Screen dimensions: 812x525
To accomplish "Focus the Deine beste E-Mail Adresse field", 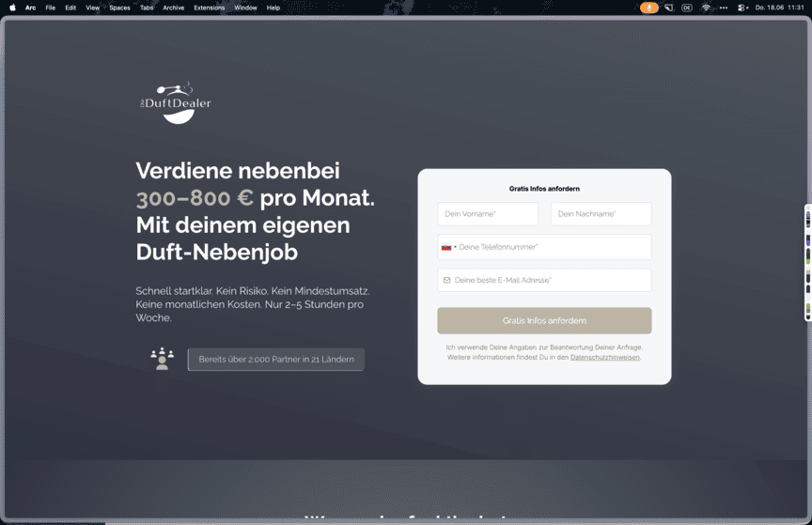I will 544,280.
